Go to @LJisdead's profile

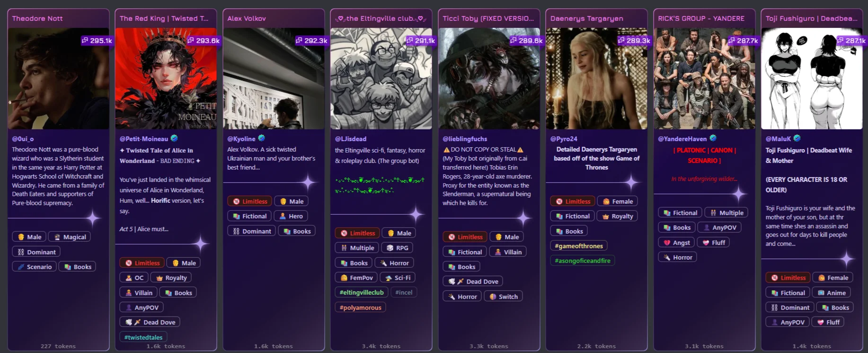point(351,139)
